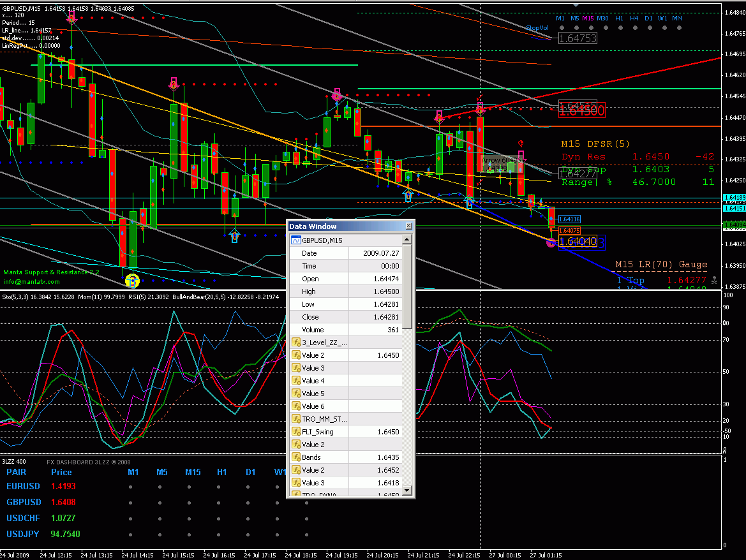Viewport: 746px width, 560px height.
Task: Click the magenta circle marker at latest candle low
Action: (551, 242)
